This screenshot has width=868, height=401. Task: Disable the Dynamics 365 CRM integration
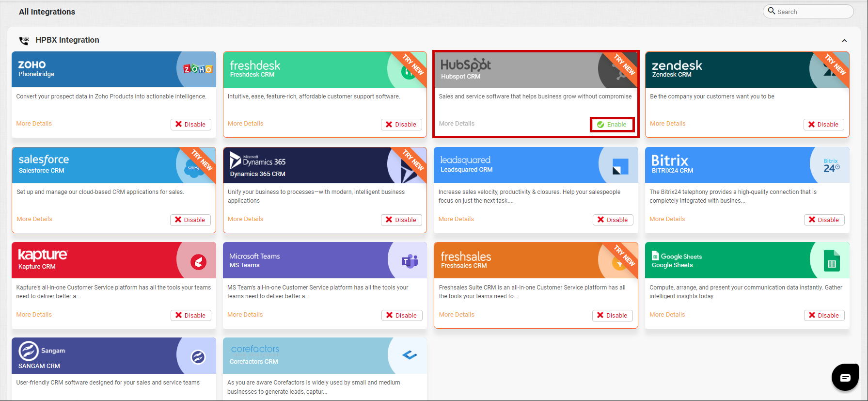point(401,220)
